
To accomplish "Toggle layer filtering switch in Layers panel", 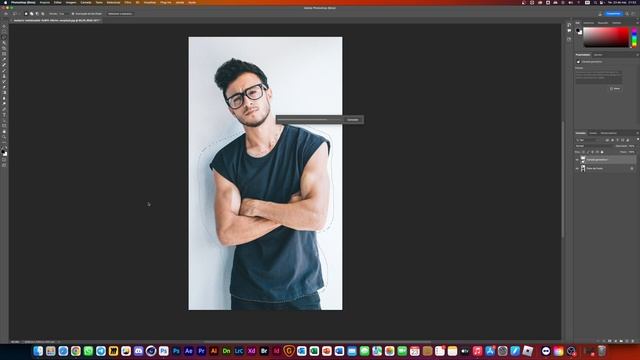I will click(x=638, y=140).
